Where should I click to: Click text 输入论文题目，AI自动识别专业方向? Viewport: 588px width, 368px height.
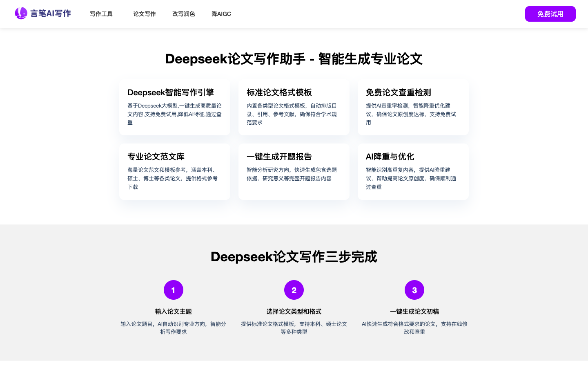[174, 328]
